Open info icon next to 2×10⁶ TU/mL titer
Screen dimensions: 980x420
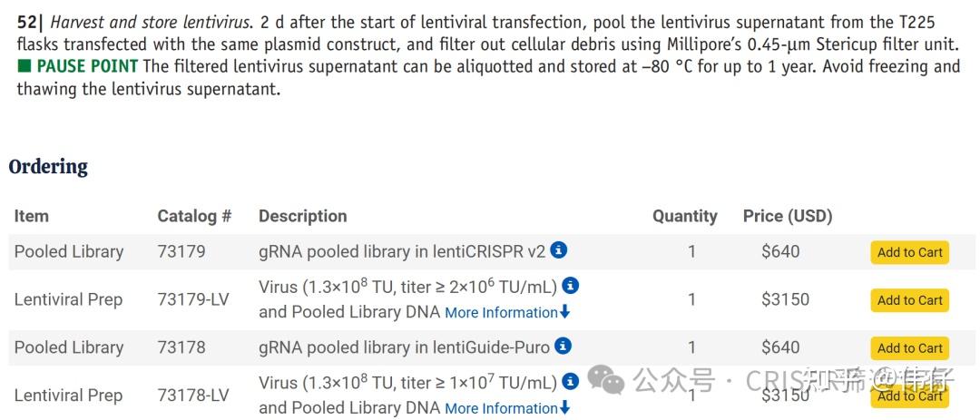[x=570, y=287]
